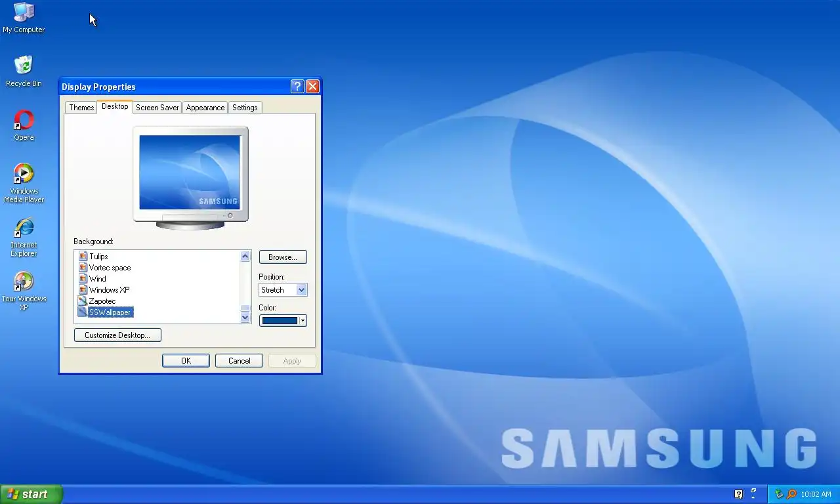The width and height of the screenshot is (840, 504).
Task: Open the desktop Color picker dropdown
Action: (x=283, y=320)
